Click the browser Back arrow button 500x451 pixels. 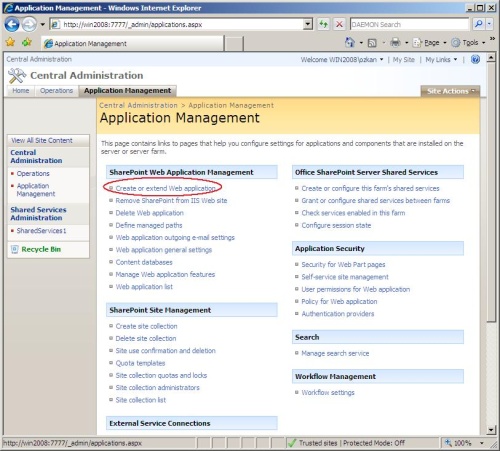[12, 24]
